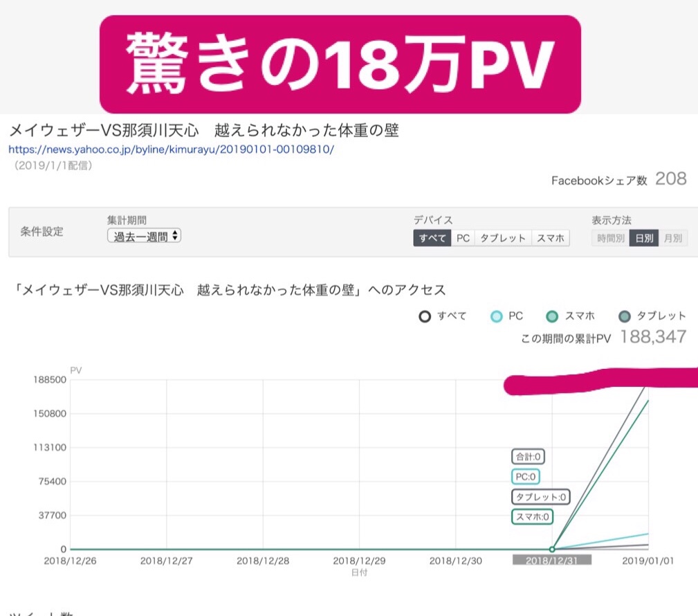698x616 pixels.
Task: Click the 2018/12/27 date axis label
Action: [167, 561]
